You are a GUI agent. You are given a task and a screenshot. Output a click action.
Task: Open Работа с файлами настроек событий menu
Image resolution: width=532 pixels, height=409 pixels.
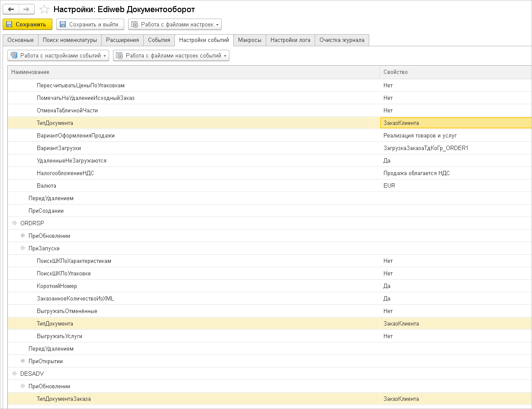point(171,55)
